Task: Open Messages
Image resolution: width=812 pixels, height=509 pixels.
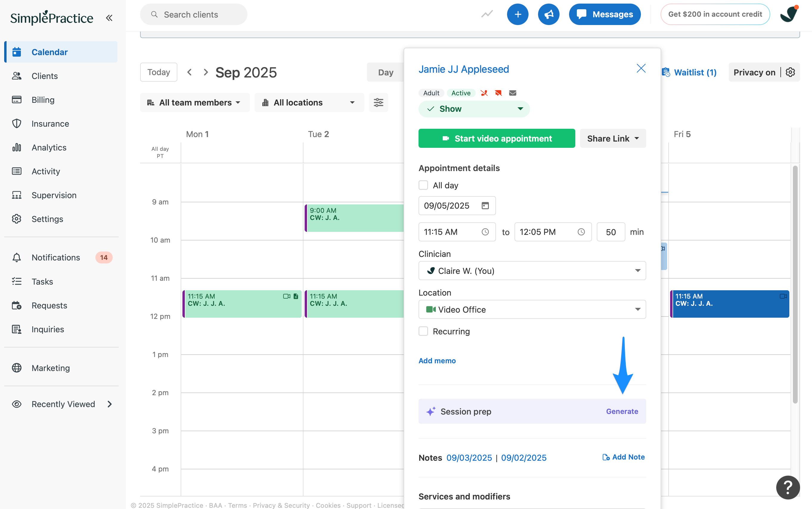Action: tap(605, 14)
